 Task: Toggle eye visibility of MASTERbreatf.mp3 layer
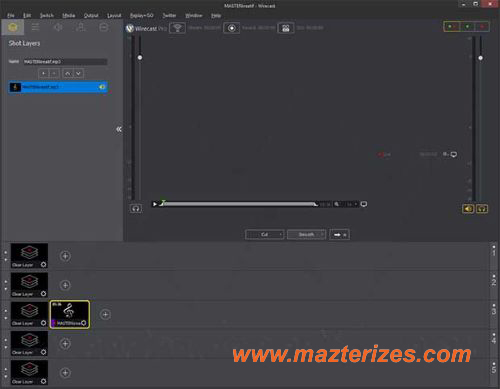point(102,87)
